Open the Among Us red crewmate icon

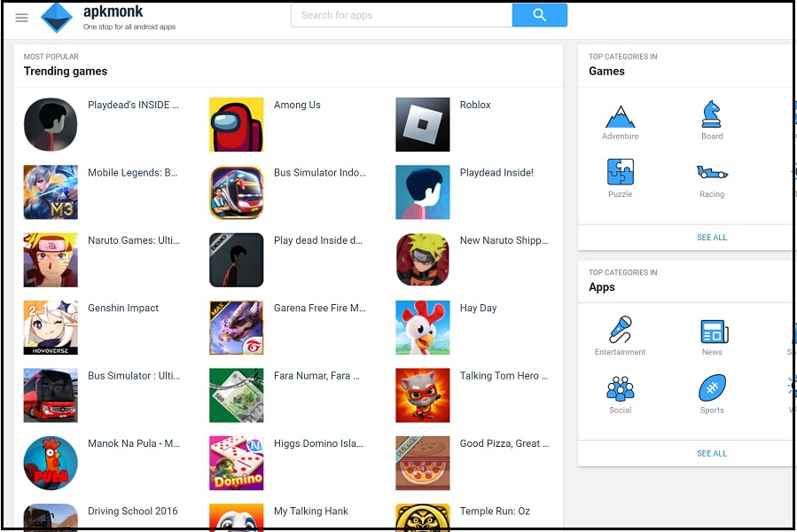click(x=237, y=125)
